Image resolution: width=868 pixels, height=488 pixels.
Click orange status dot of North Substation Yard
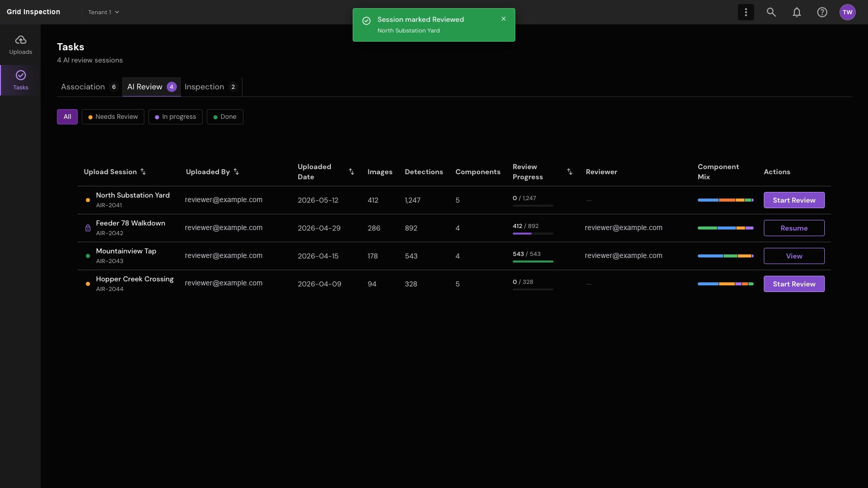pos(88,200)
